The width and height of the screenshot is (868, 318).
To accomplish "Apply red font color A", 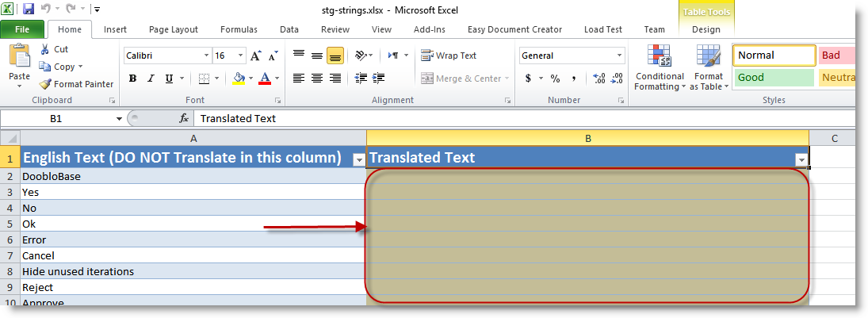I will click(265, 79).
